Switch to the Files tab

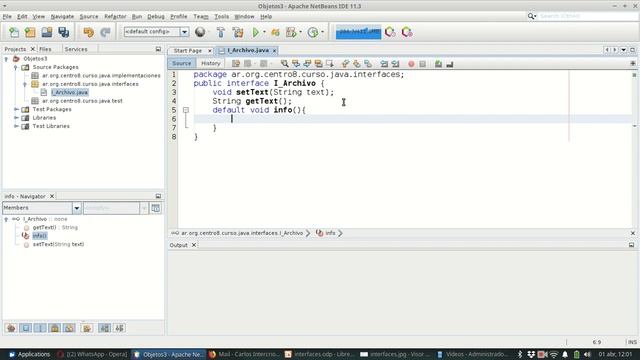[45, 49]
